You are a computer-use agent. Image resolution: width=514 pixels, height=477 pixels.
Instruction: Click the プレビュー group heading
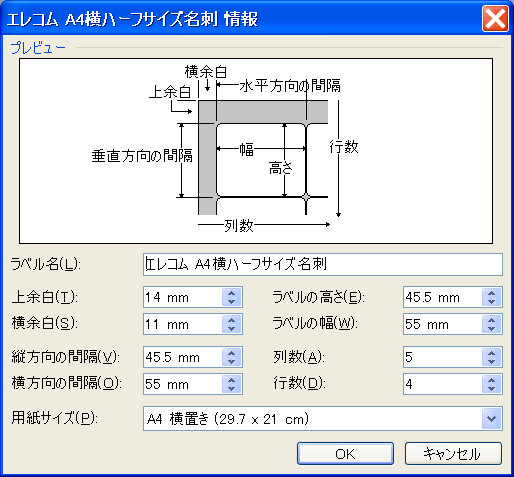[x=38, y=48]
